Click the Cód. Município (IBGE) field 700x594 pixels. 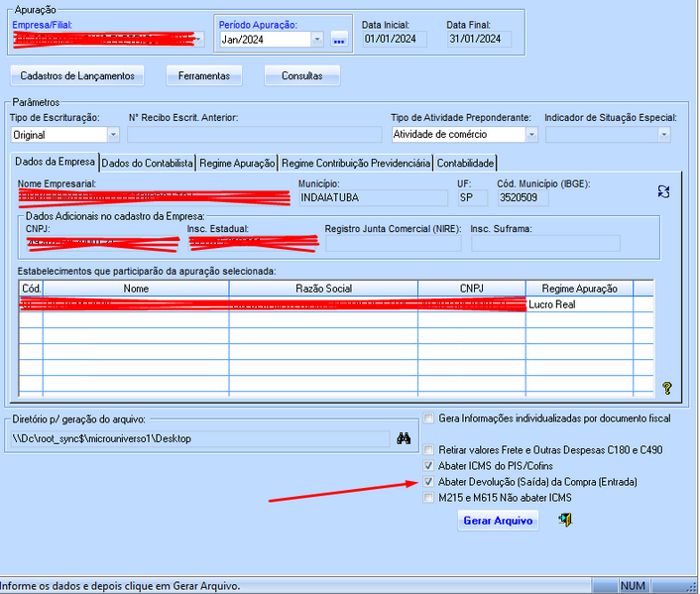click(x=524, y=198)
